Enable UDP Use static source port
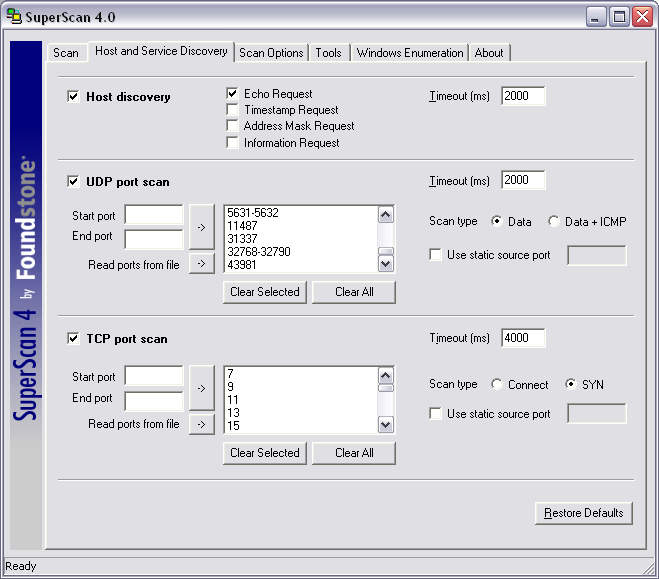The image size is (659, 579). pos(435,255)
